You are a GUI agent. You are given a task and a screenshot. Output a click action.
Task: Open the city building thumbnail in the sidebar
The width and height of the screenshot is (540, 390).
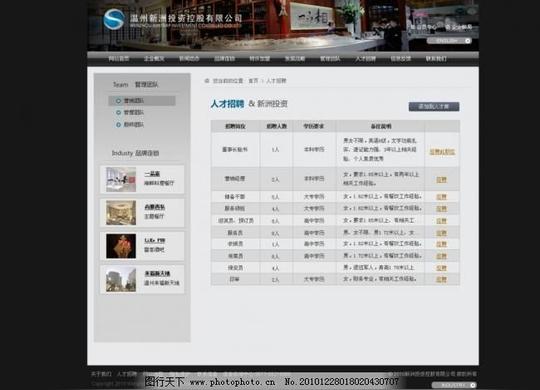click(x=121, y=279)
